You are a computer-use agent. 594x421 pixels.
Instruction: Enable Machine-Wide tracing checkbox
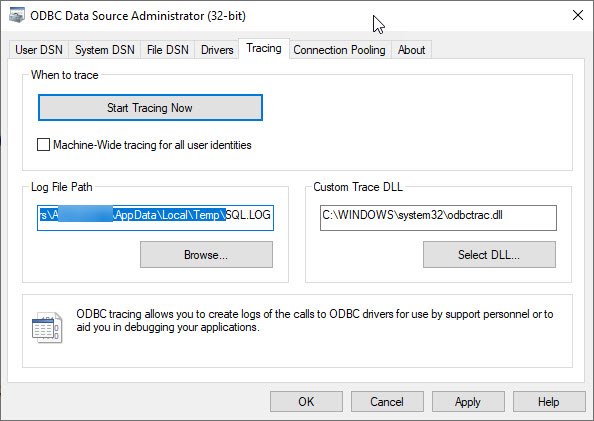(x=43, y=145)
